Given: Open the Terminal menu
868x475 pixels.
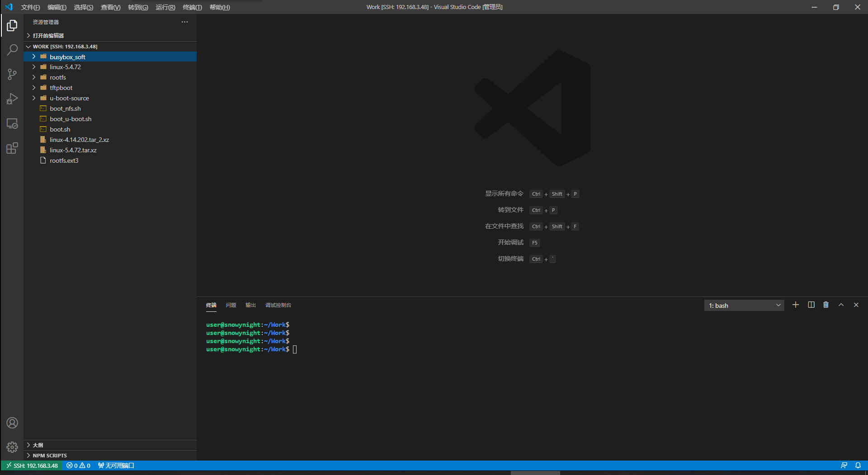Looking at the screenshot, I should 192,7.
